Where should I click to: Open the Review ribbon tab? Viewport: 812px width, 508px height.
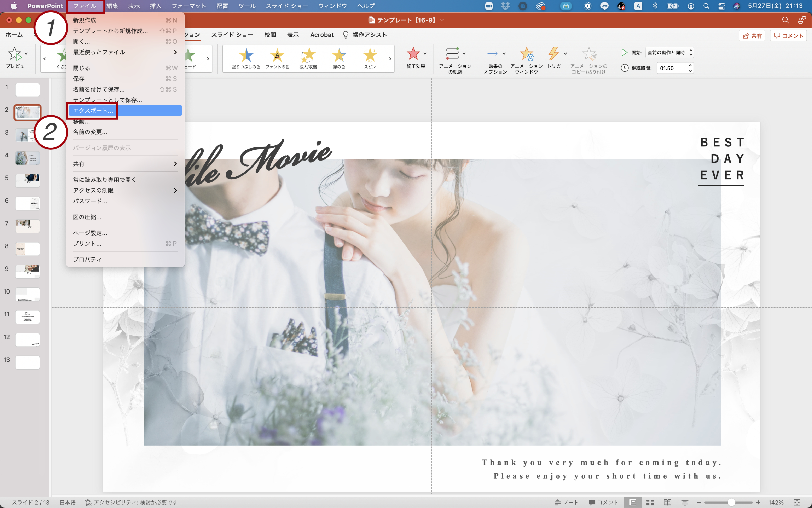pos(270,35)
